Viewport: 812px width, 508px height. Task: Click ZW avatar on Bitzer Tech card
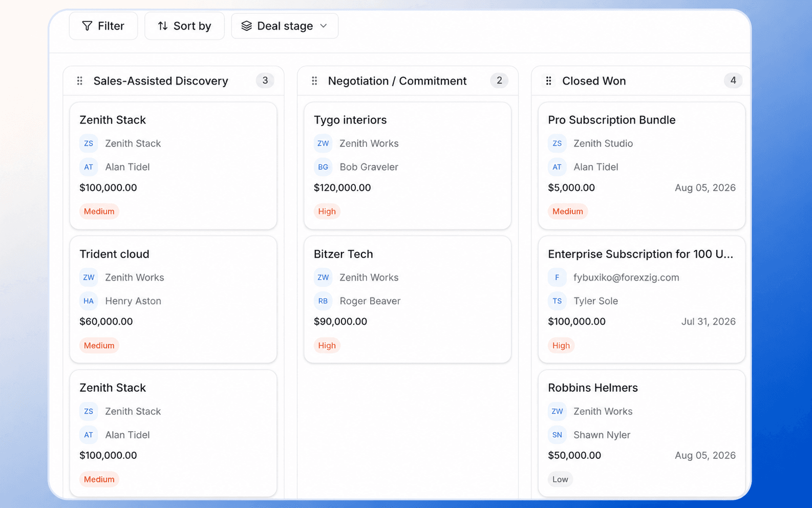click(x=323, y=278)
